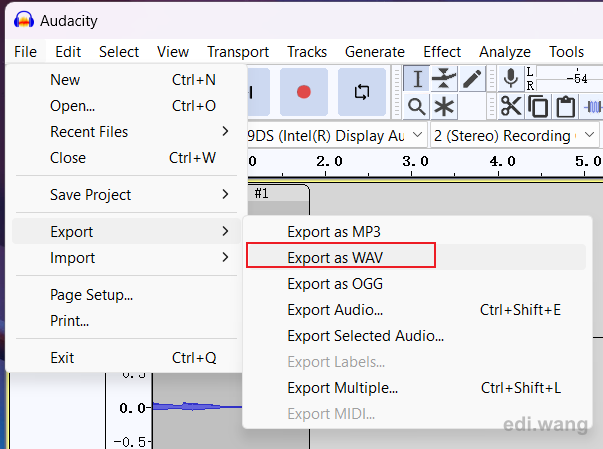This screenshot has height=449, width=603.
Task: Click the Cut scissors icon
Action: pos(511,106)
